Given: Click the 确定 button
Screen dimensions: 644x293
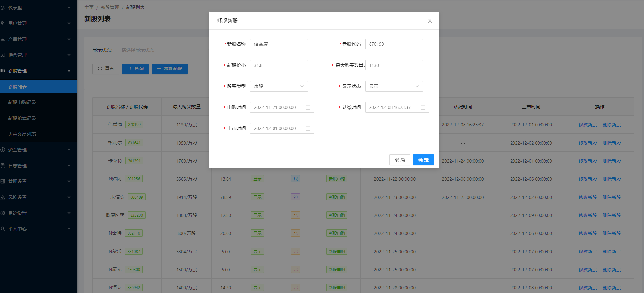Looking at the screenshot, I should [x=423, y=160].
